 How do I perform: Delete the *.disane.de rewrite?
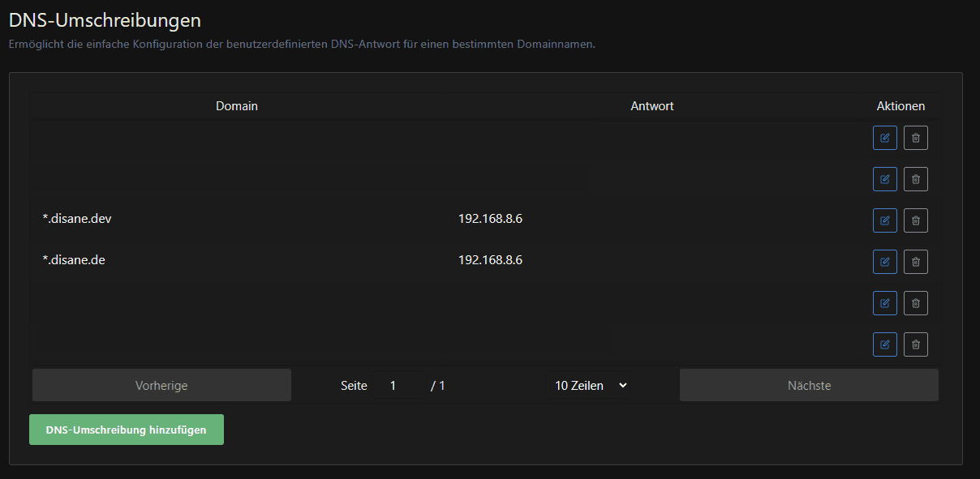coord(915,261)
